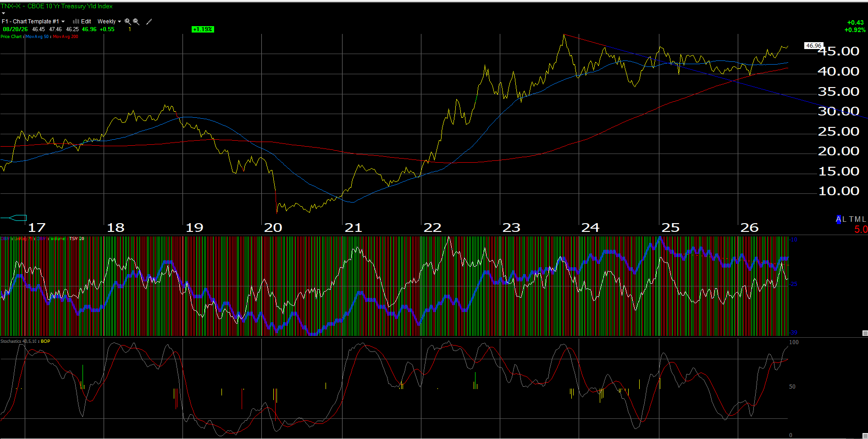Click the 30.00 price scale label
Image resolution: width=868 pixels, height=439 pixels.
(839, 111)
